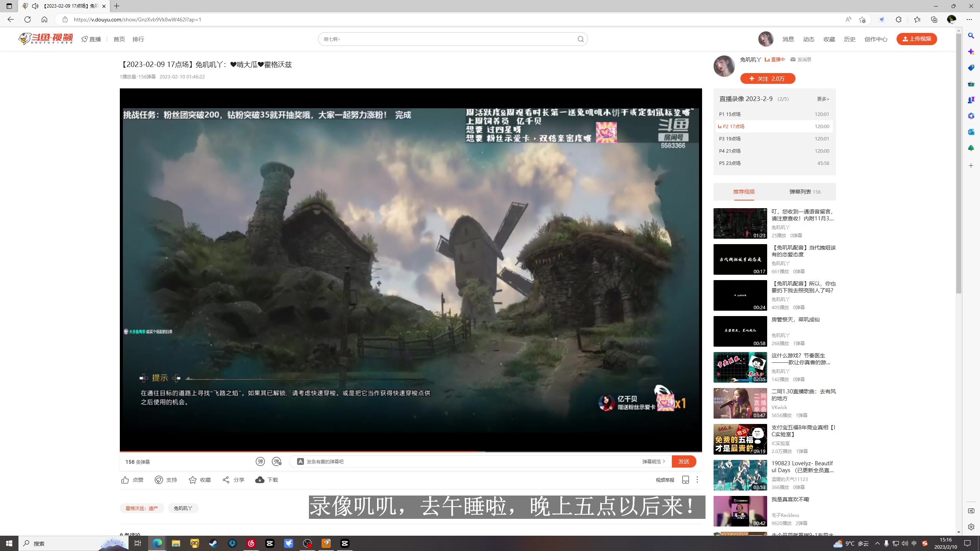Open the 直播 live link
Screen dimensions: 980x551
[x=91, y=39]
